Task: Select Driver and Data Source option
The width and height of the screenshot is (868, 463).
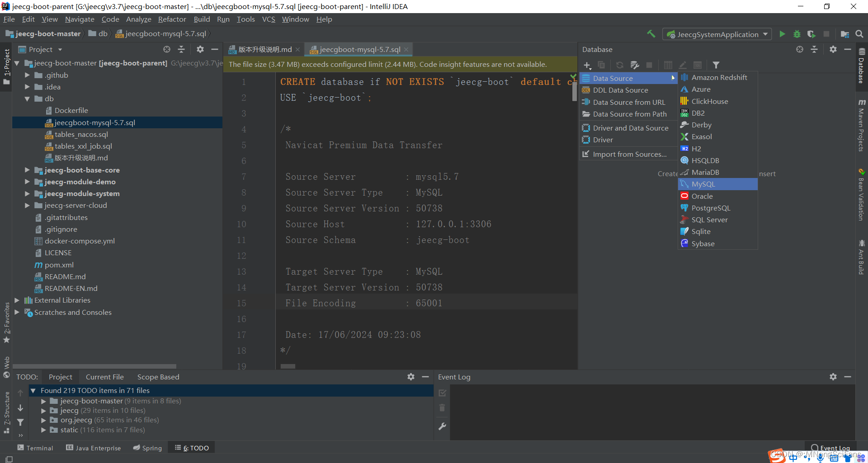Action: coord(628,128)
